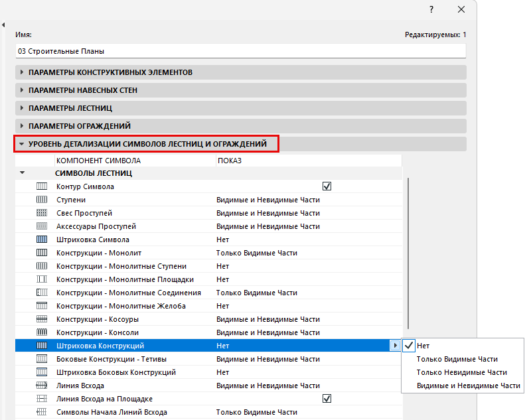Open the Ступени Видимые и Невидимые value
The height and width of the screenshot is (420, 531).
pos(268,200)
